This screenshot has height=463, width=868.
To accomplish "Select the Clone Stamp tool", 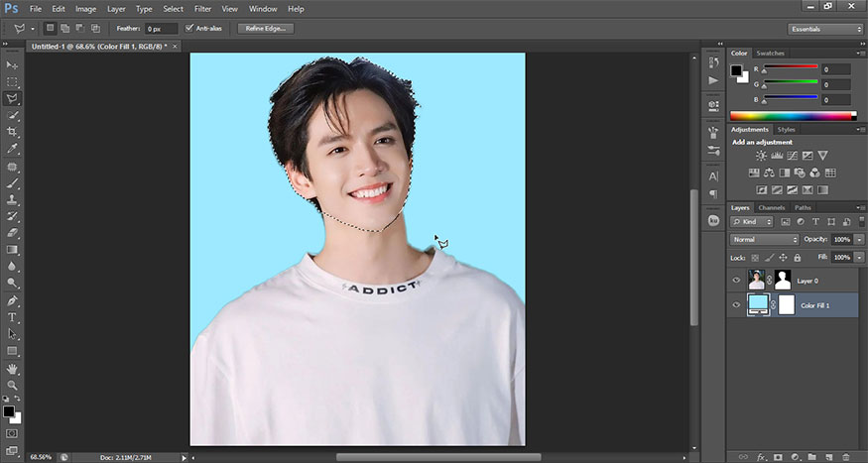I will coord(12,199).
